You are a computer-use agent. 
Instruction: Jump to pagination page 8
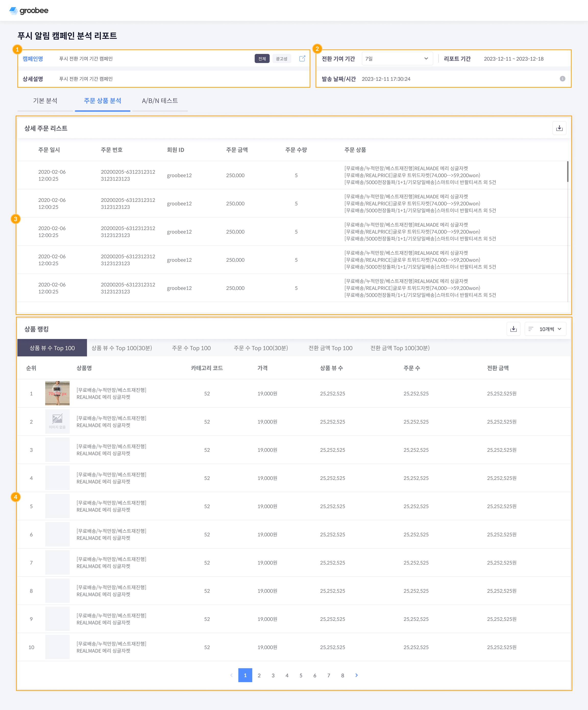click(343, 675)
